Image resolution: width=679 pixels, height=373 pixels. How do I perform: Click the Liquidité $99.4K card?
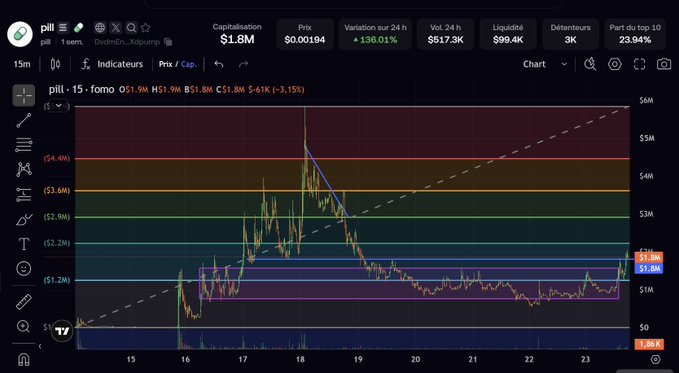coord(508,34)
